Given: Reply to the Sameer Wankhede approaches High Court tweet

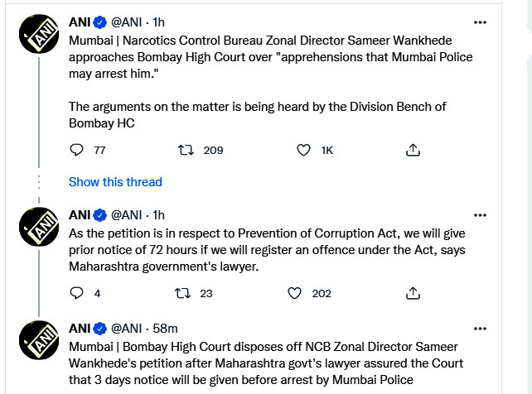Looking at the screenshot, I should click(x=76, y=150).
